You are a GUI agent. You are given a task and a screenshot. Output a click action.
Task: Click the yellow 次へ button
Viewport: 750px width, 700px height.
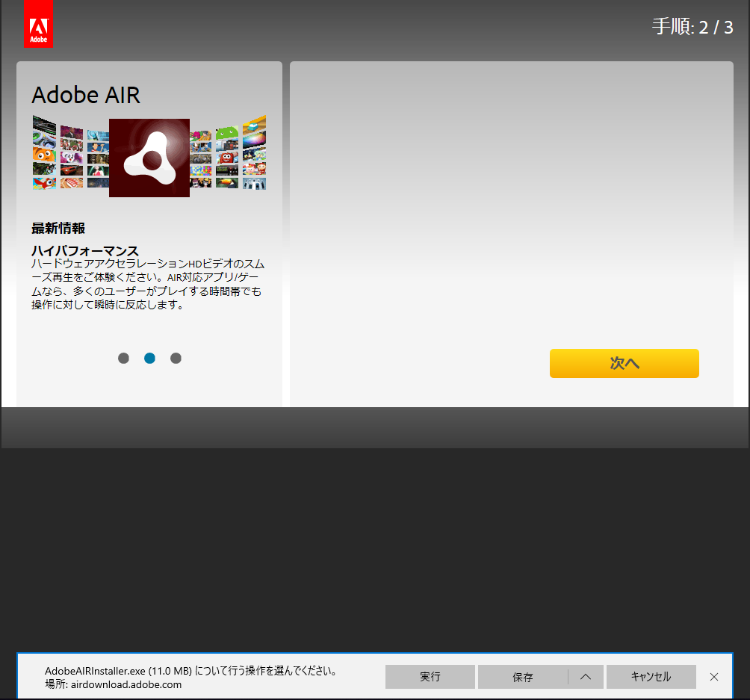[625, 363]
